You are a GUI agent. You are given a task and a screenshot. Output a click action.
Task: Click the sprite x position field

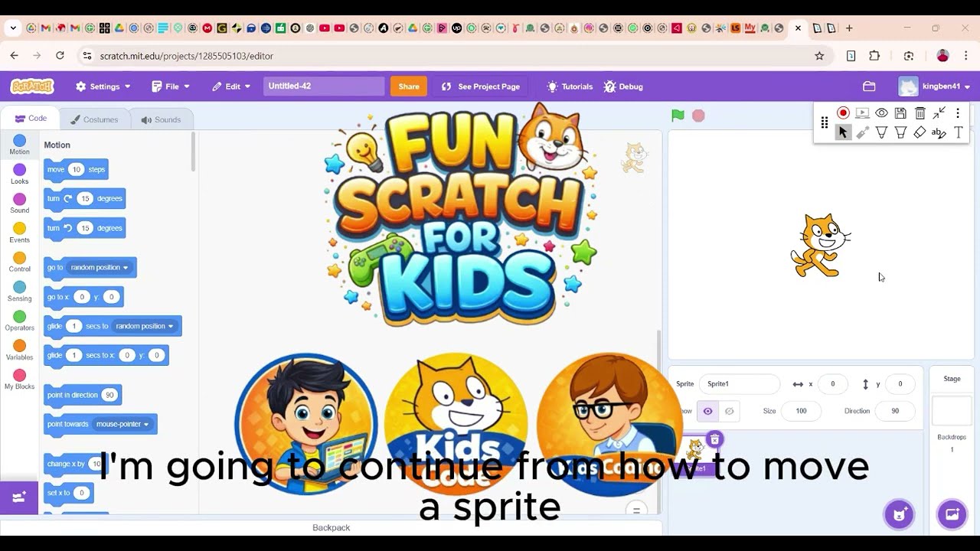click(x=832, y=383)
